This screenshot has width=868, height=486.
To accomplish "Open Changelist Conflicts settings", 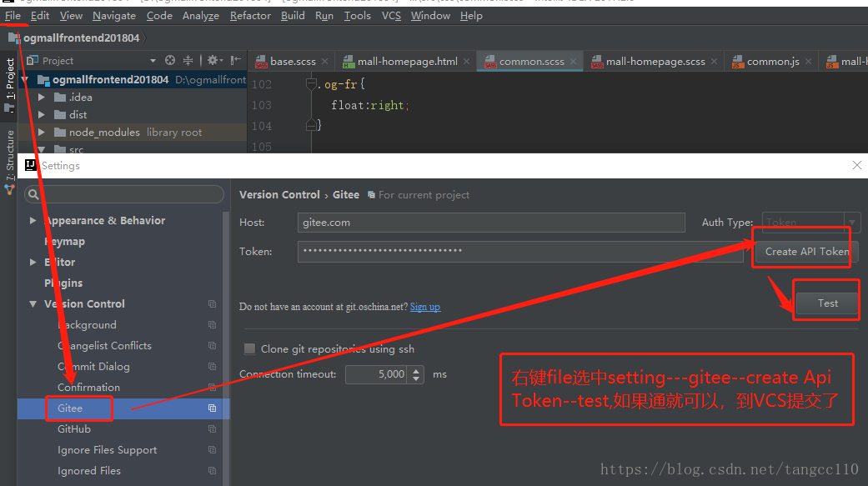I will [x=104, y=345].
